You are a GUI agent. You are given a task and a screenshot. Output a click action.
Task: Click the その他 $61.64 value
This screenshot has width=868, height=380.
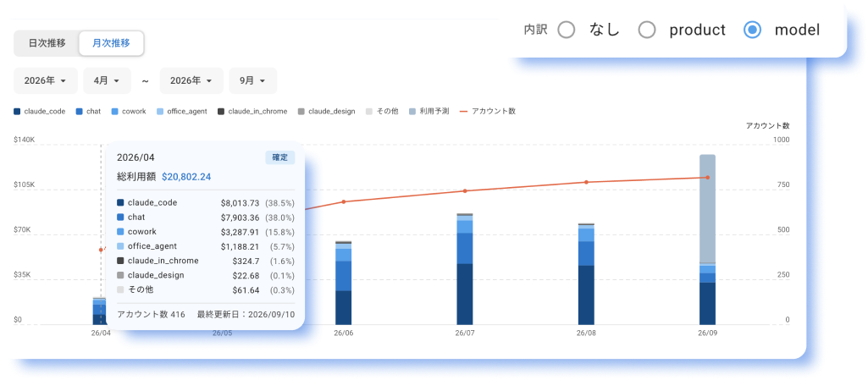246,289
